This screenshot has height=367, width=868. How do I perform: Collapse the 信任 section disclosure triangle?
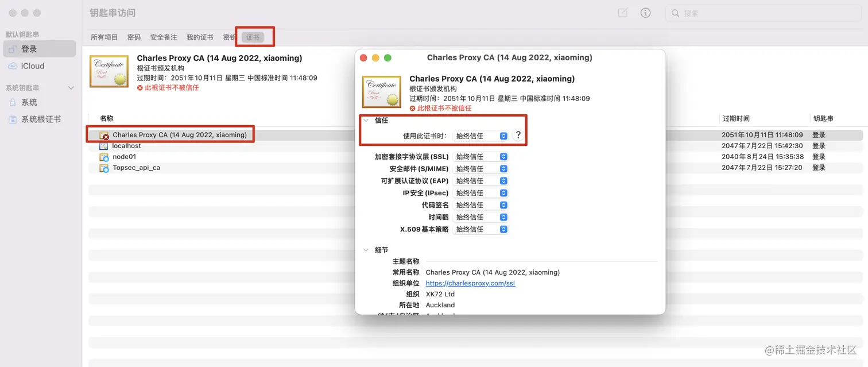[x=366, y=121]
